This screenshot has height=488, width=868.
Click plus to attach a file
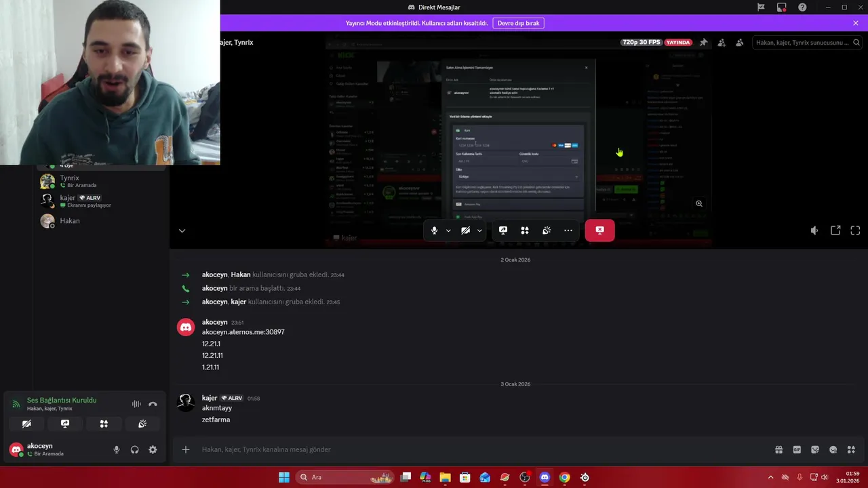pyautogui.click(x=186, y=449)
